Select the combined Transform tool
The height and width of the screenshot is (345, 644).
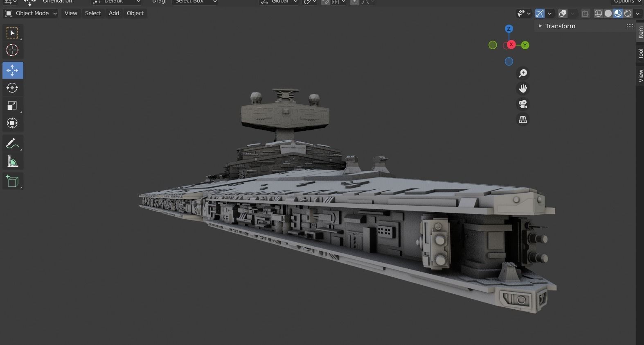tap(12, 123)
